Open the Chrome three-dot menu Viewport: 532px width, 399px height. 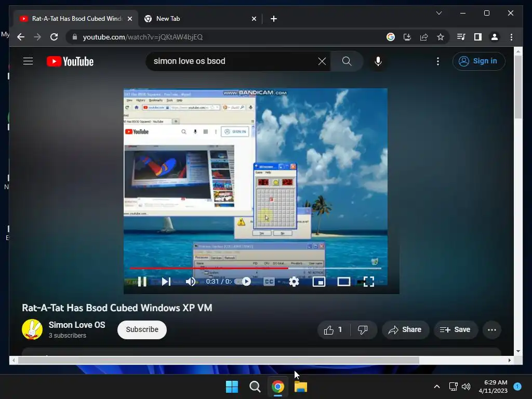(511, 37)
